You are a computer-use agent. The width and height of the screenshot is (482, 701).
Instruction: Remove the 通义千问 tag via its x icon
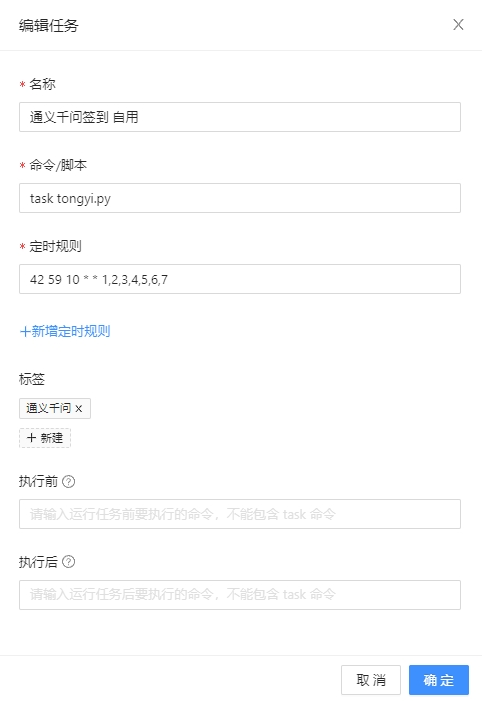79,408
